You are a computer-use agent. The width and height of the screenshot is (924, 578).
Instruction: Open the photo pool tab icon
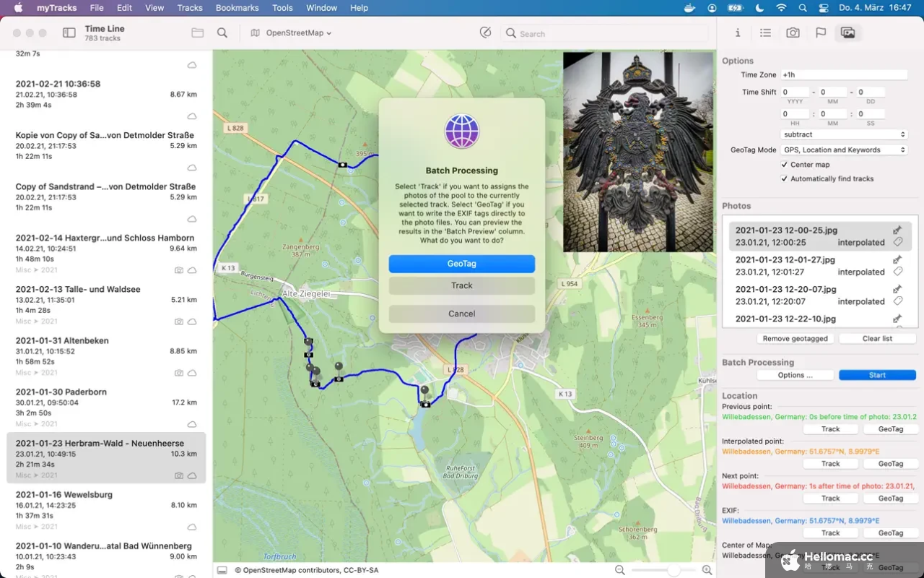point(848,33)
